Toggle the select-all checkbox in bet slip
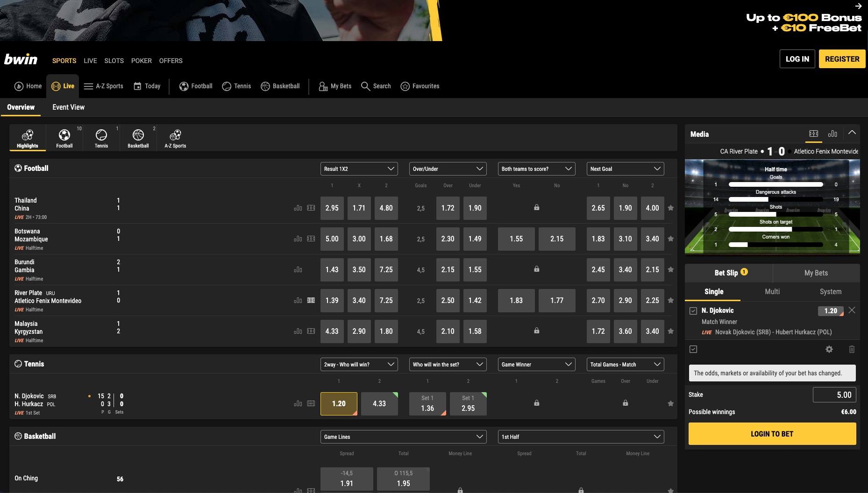Viewport: 868px width, 493px height. coord(693,349)
